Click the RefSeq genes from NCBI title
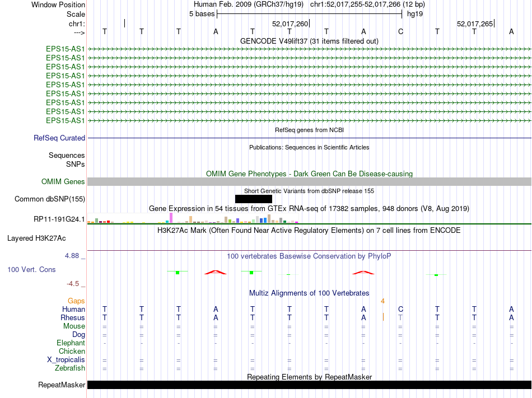 (309, 130)
